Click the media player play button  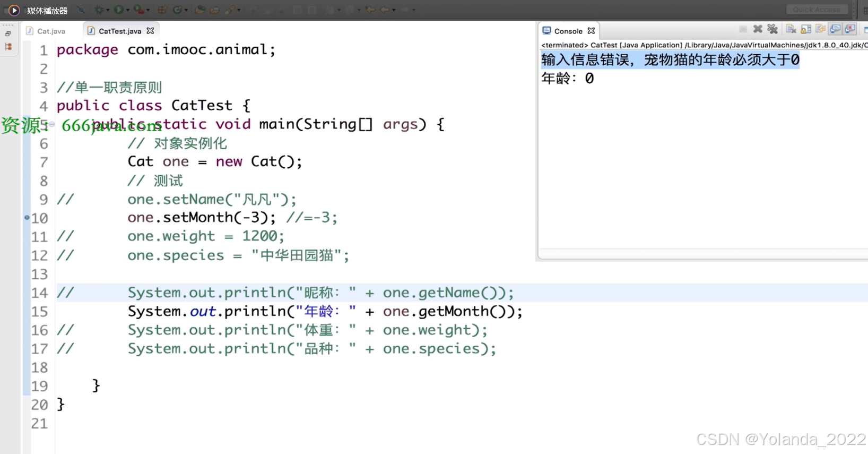(x=14, y=10)
